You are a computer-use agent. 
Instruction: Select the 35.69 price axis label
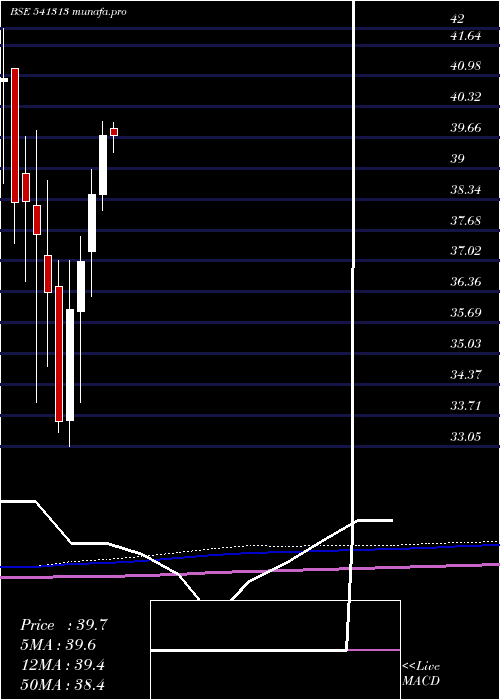(466, 312)
